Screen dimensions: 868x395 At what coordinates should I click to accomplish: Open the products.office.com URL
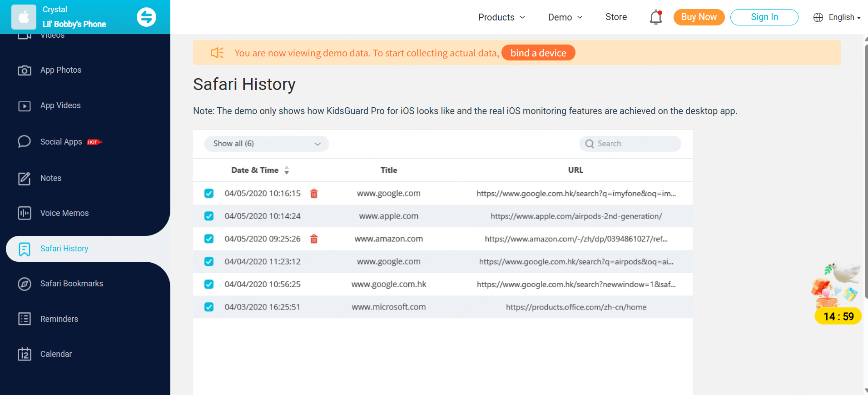(576, 307)
